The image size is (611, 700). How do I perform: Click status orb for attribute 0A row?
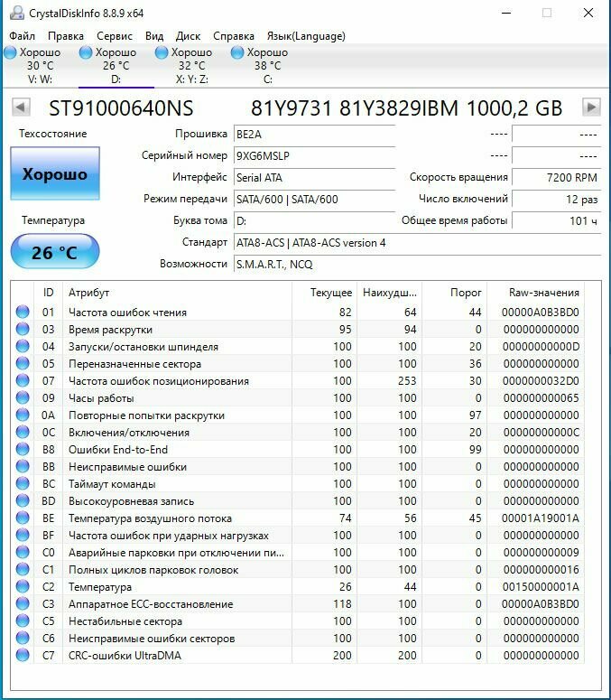[x=23, y=415]
